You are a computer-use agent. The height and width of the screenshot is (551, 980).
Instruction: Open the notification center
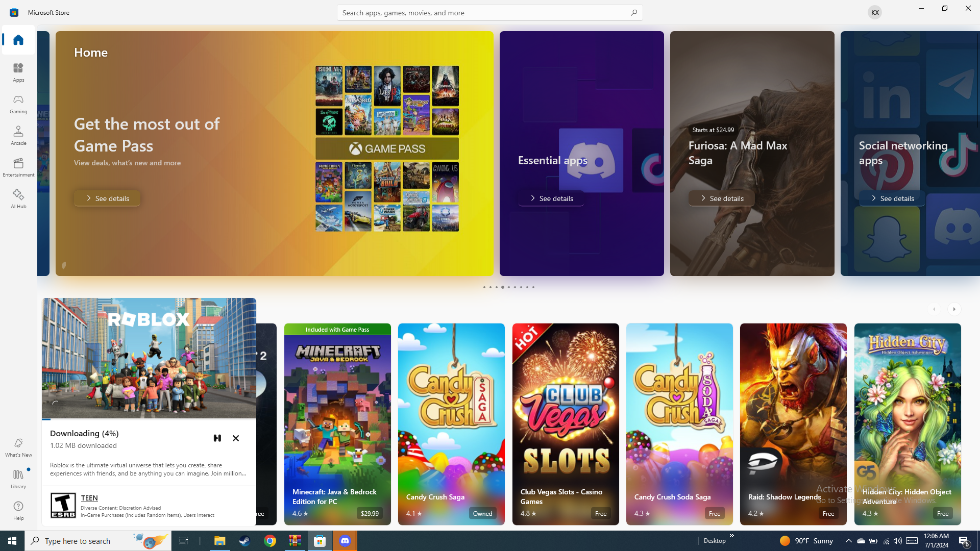coord(964,541)
